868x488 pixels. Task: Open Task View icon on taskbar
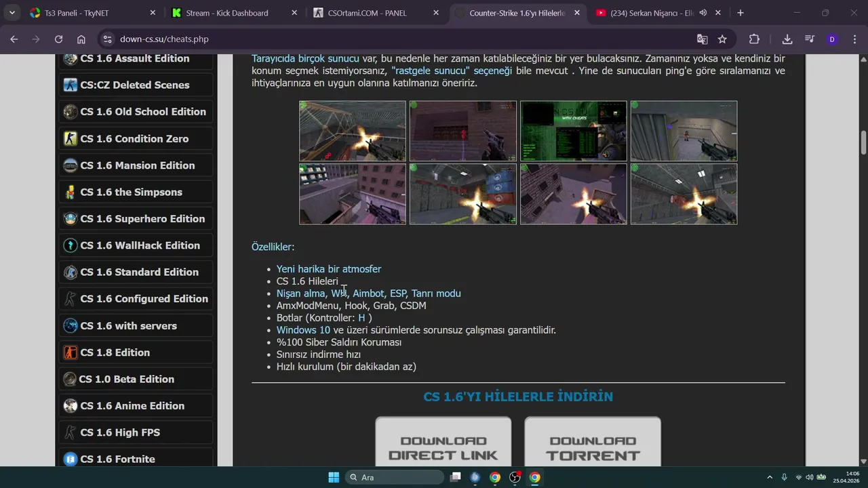[x=456, y=477]
